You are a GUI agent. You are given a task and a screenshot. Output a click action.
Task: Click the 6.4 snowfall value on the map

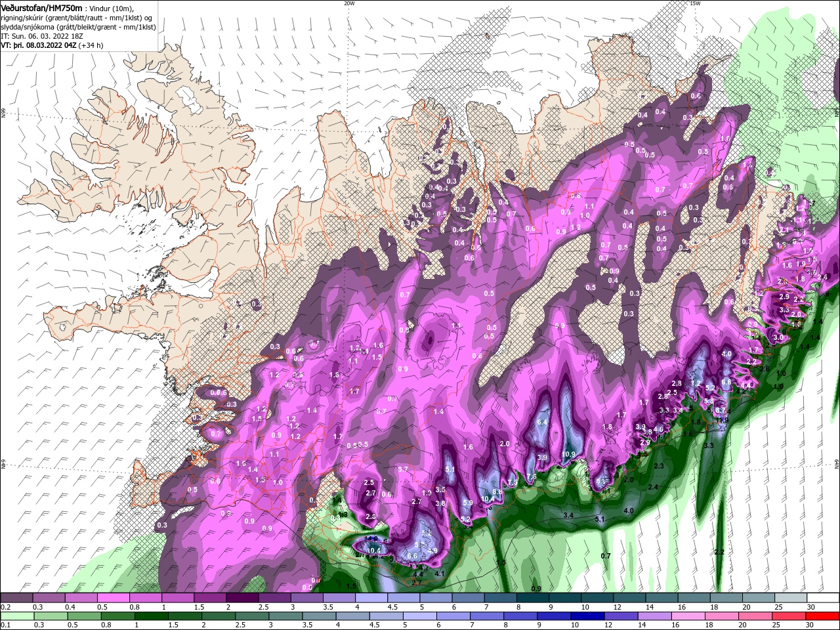(542, 422)
